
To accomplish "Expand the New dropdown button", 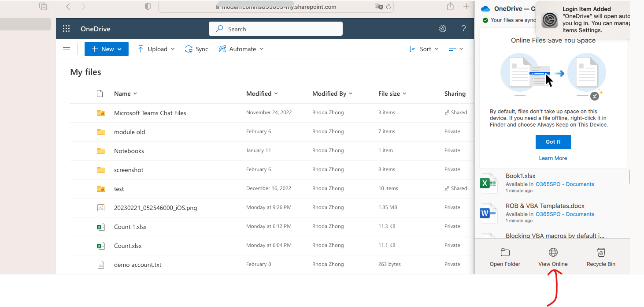I will pos(107,49).
